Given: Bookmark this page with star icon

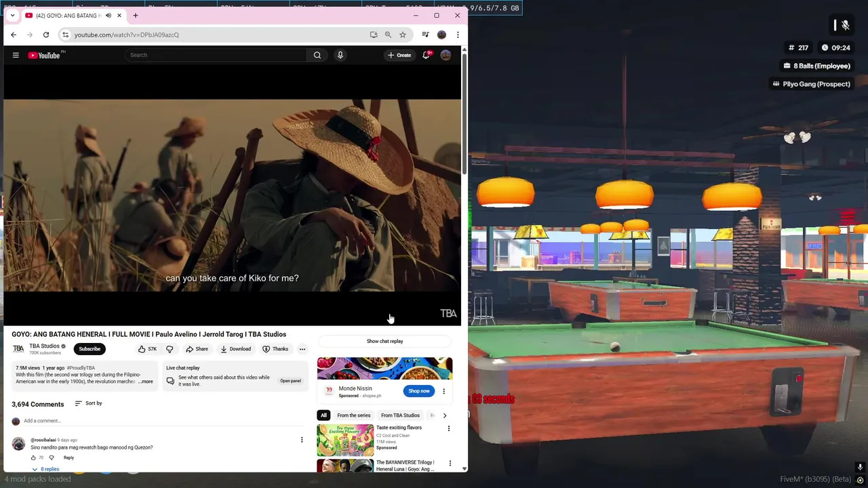Looking at the screenshot, I should pos(403,35).
